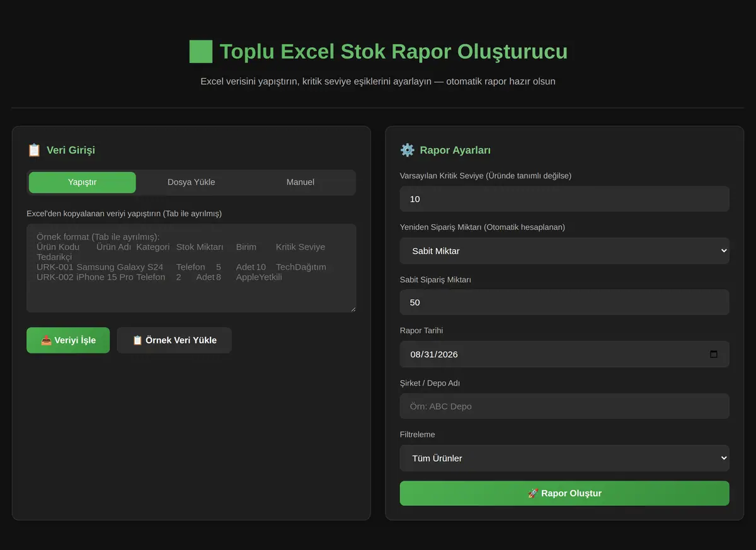This screenshot has height=550, width=756.
Task: Grab the textarea resize handle corner
Action: (353, 309)
